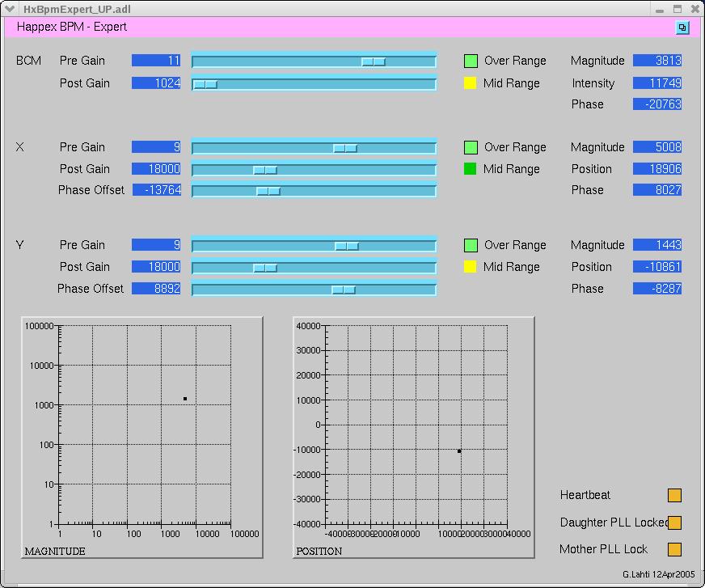Adjust the BCM Pre Gain slider
The width and height of the screenshot is (705, 588).
click(x=314, y=61)
